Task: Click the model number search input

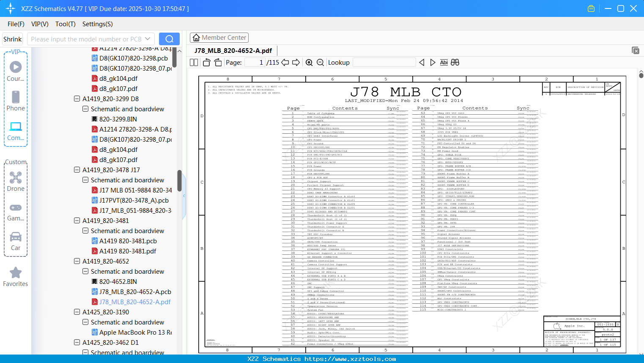Action: (86, 39)
